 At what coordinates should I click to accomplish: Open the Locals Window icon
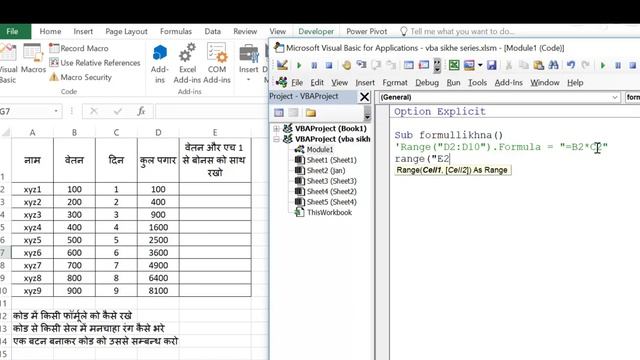tap(409, 65)
